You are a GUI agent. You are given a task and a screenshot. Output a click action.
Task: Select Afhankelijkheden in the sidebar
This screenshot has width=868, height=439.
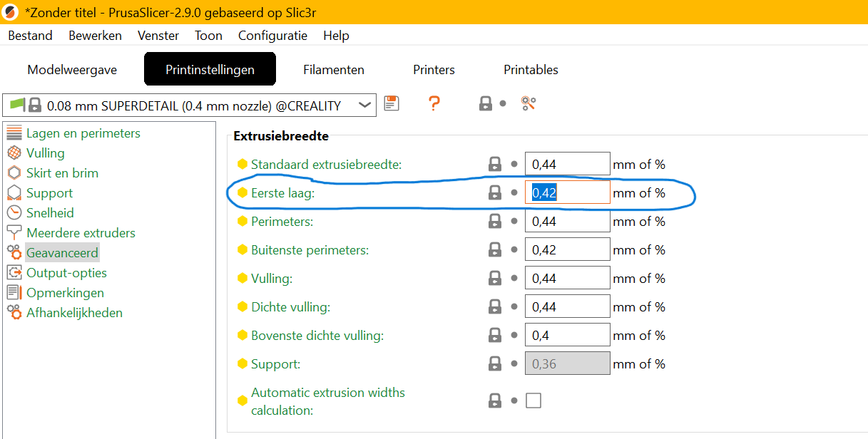[74, 313]
